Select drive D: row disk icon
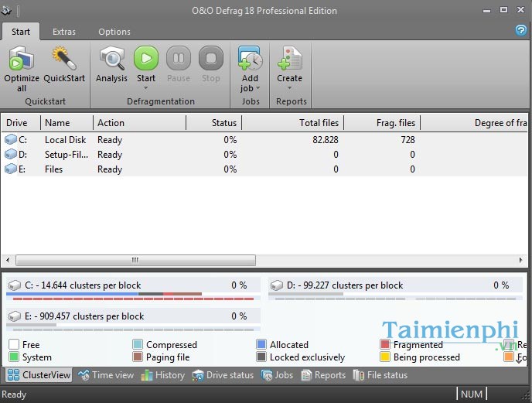 [x=11, y=154]
